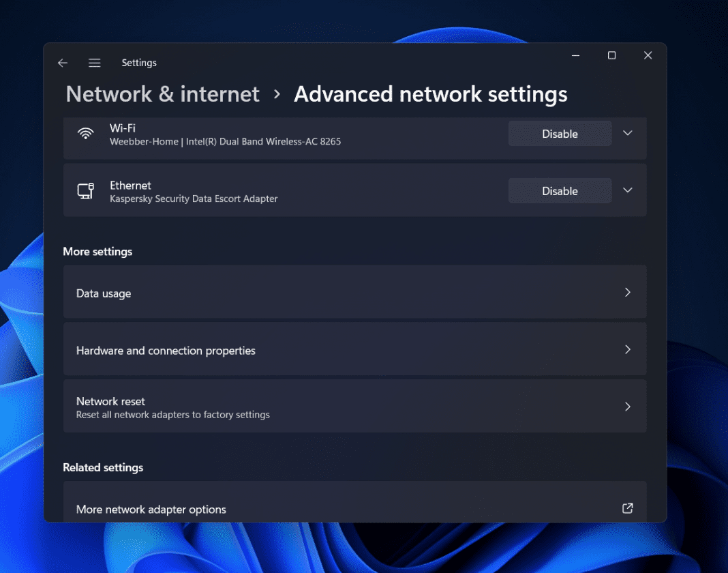
Task: Collapse the Wi-Fi chevron details panel
Action: pyautogui.click(x=627, y=133)
